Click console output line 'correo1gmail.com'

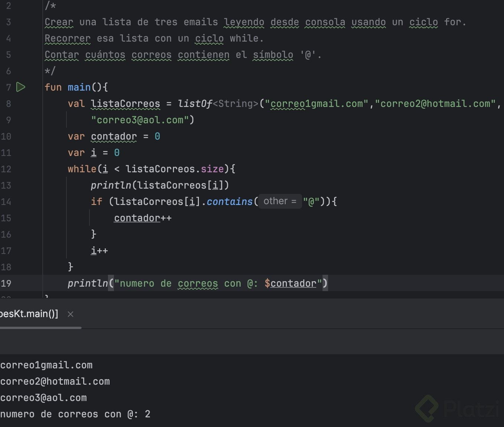[x=46, y=365]
